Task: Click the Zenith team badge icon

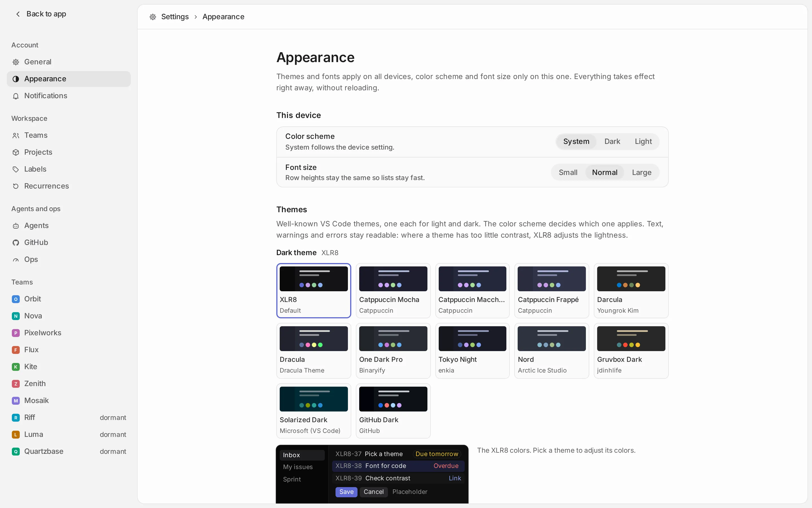Action: [x=16, y=384]
